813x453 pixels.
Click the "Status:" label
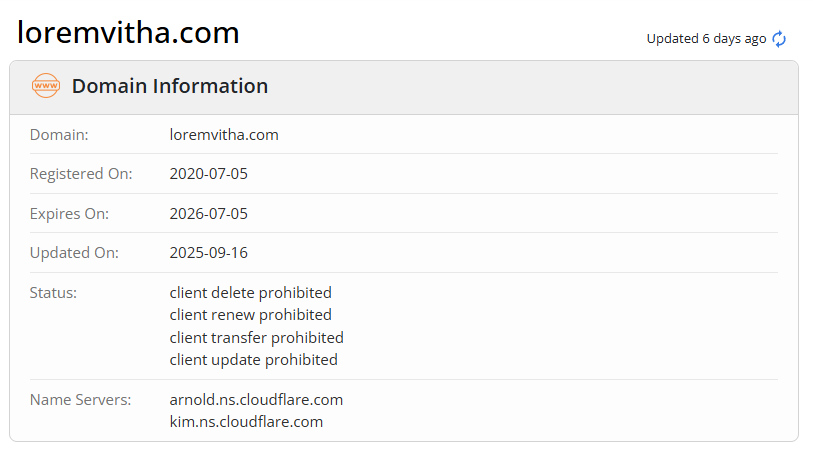pos(53,293)
